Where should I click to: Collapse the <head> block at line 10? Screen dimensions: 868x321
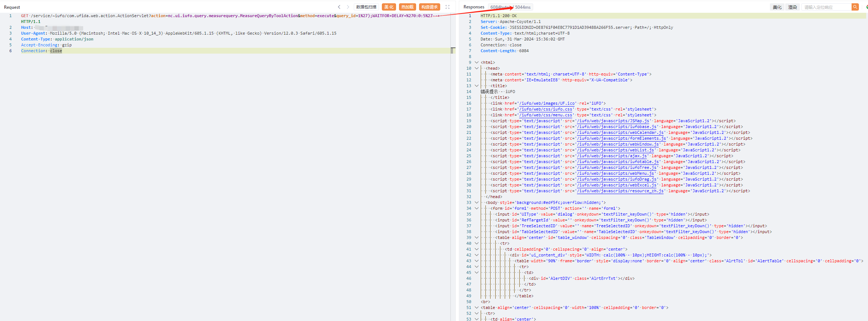pyautogui.click(x=476, y=68)
